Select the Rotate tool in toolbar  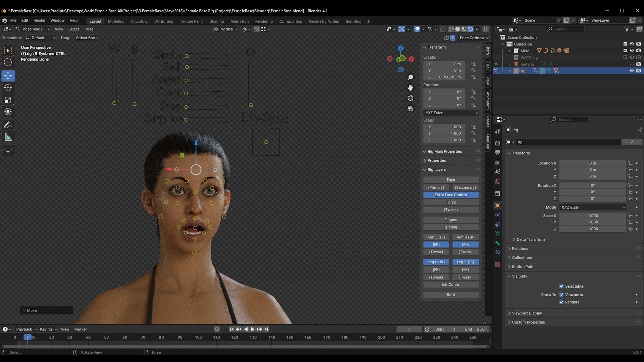coord(8,87)
